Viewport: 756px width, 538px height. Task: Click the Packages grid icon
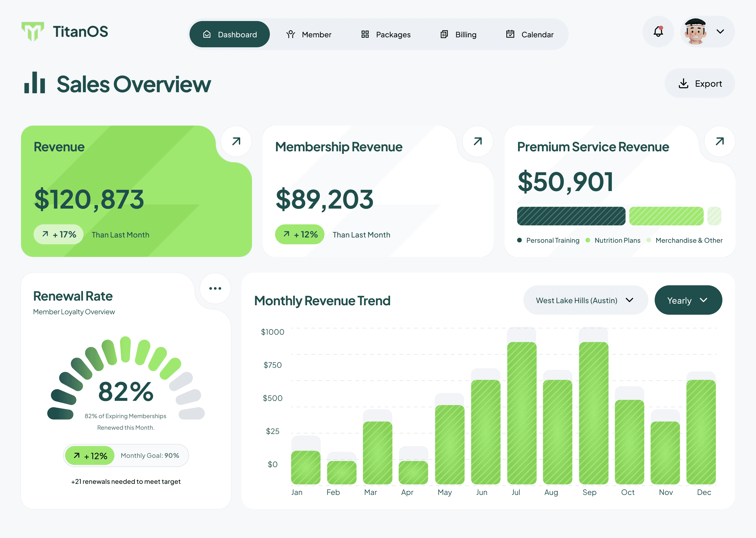coord(365,34)
